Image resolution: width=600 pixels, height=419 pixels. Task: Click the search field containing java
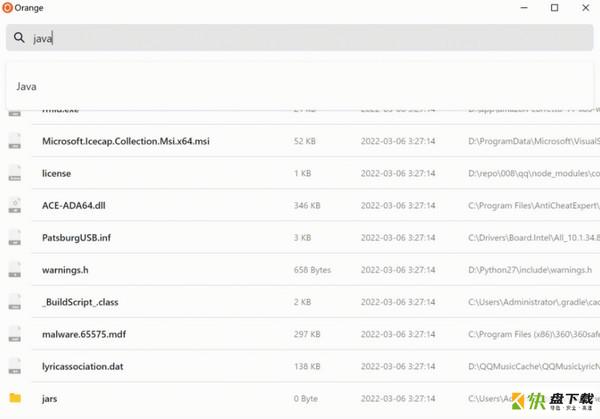click(x=300, y=37)
